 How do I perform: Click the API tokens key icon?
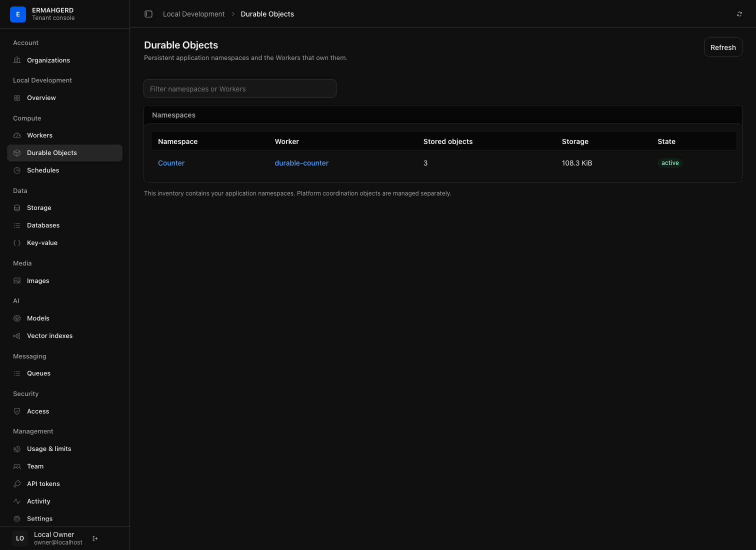[x=17, y=484]
